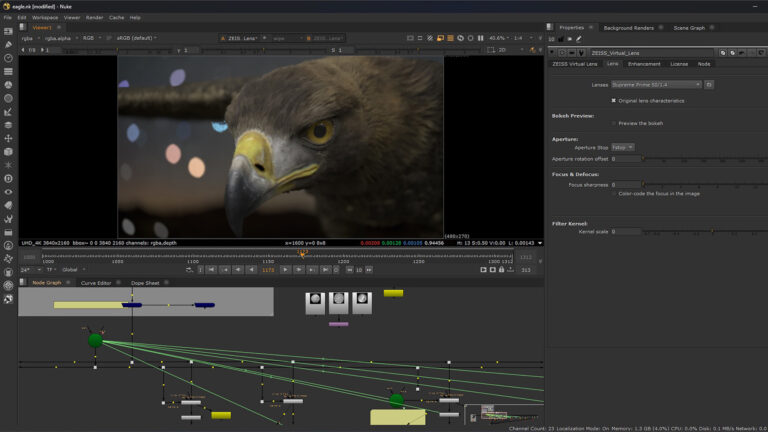Open the Workspace menu

[x=44, y=17]
